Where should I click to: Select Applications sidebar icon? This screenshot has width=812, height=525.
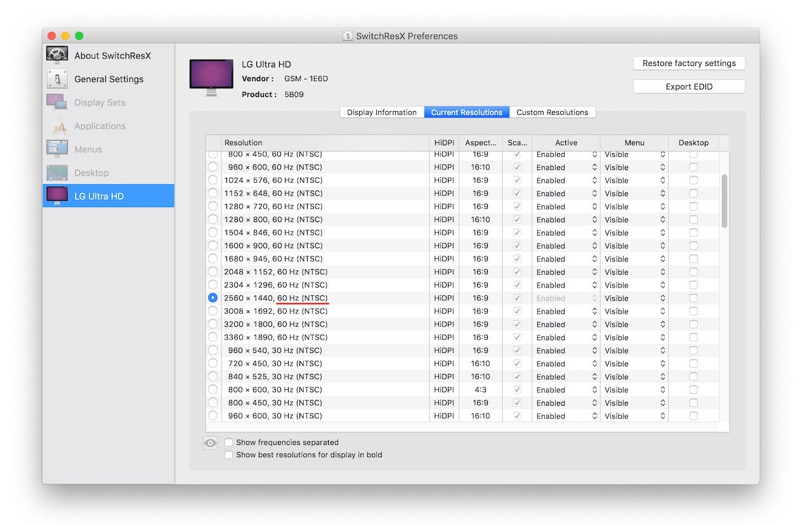(x=57, y=126)
